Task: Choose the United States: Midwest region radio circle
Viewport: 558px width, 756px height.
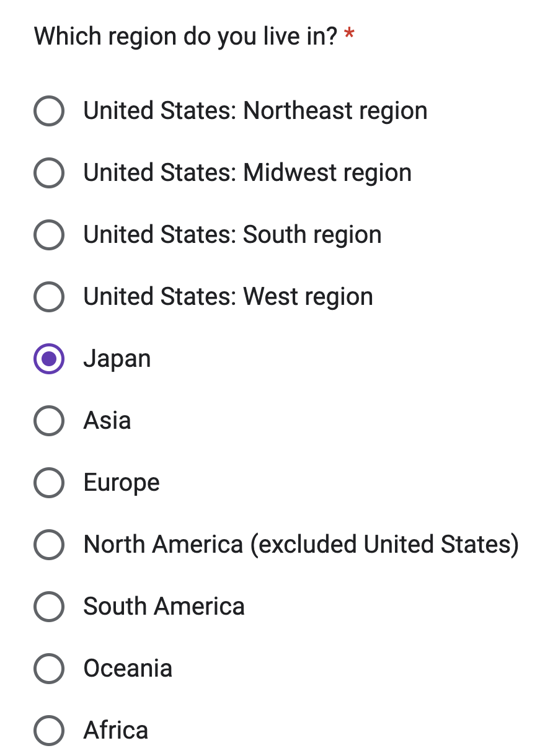Action: tap(49, 174)
